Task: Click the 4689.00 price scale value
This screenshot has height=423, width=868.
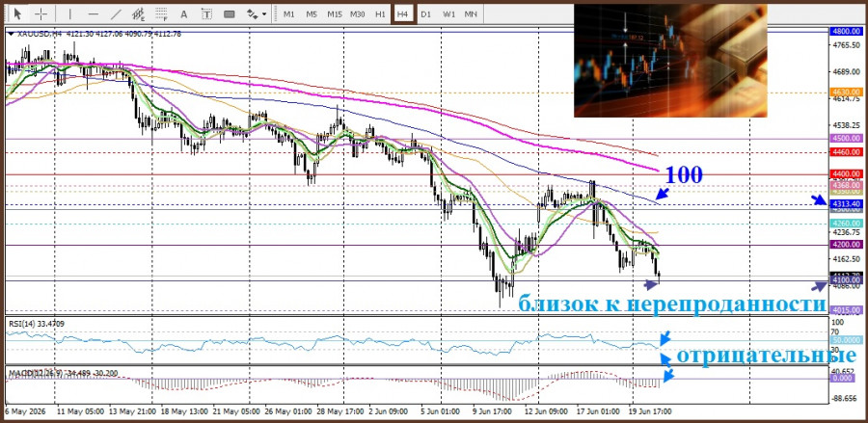Action: pos(846,71)
